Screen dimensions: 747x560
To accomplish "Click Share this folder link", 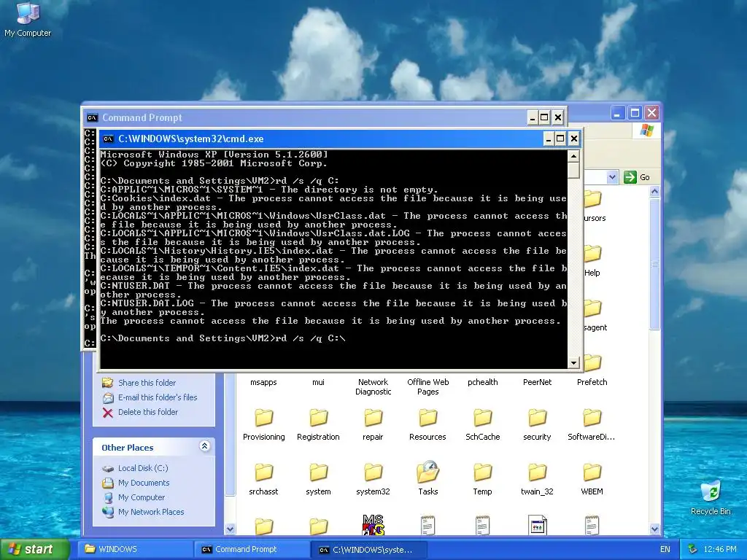I will 147,383.
